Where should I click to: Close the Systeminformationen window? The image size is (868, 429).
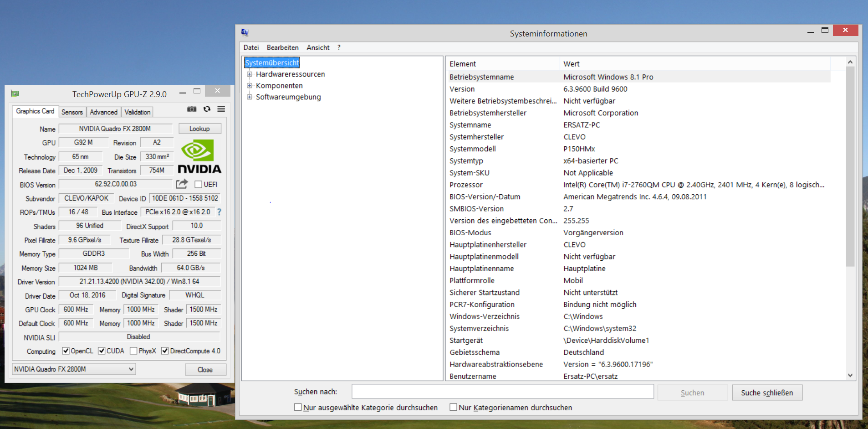point(845,30)
